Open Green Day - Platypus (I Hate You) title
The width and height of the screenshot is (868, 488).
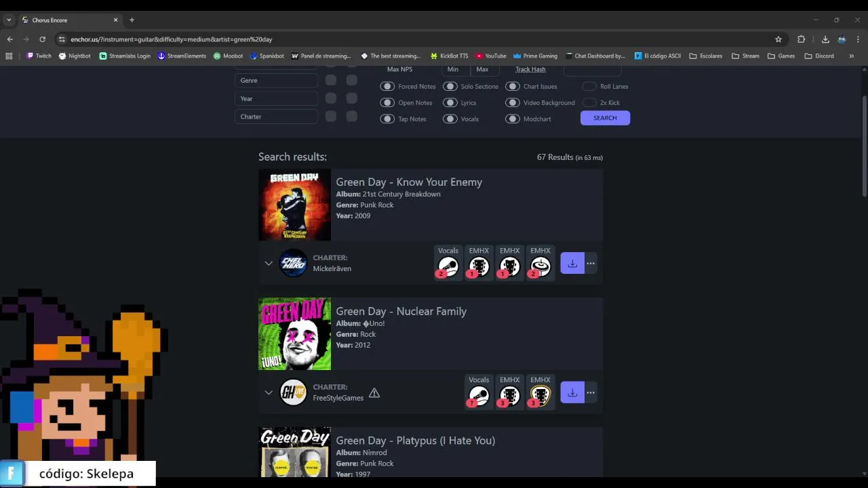416,441
